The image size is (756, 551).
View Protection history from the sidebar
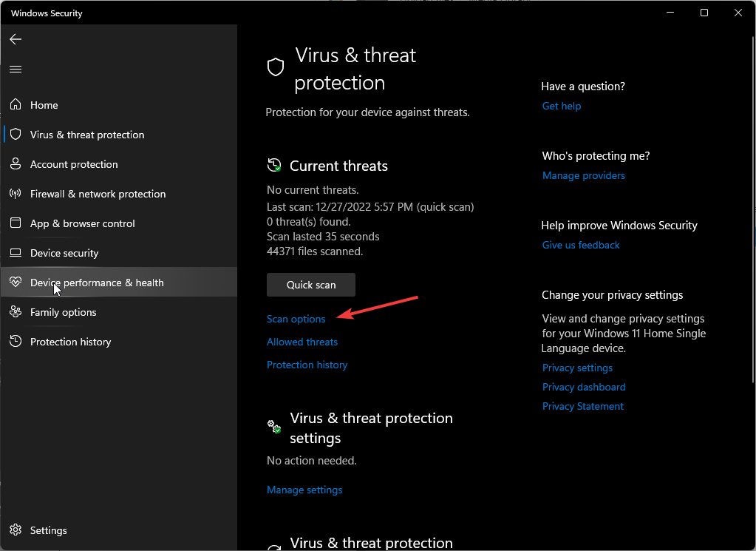coord(70,341)
